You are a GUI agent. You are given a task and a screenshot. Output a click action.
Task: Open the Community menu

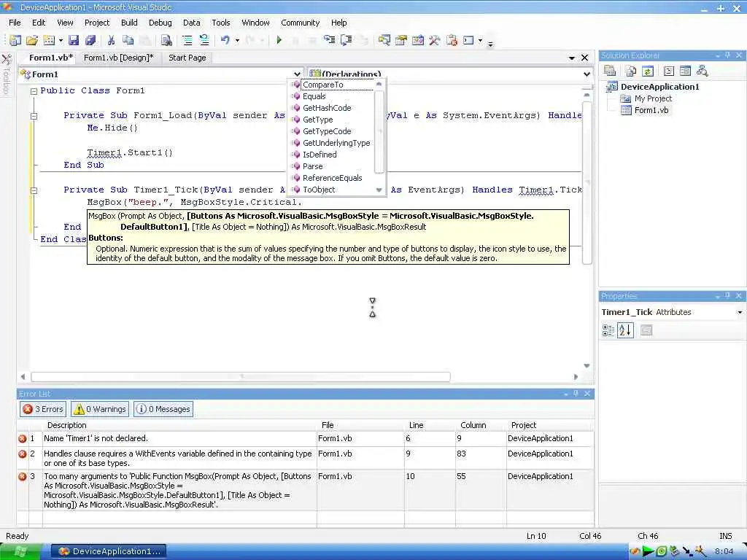coord(300,23)
